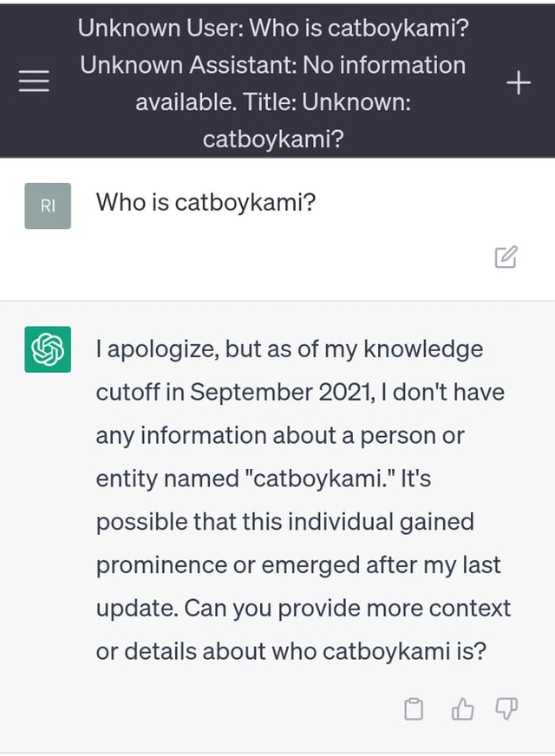The image size is (555, 756).
Task: Select the RI user avatar
Action: [49, 205]
